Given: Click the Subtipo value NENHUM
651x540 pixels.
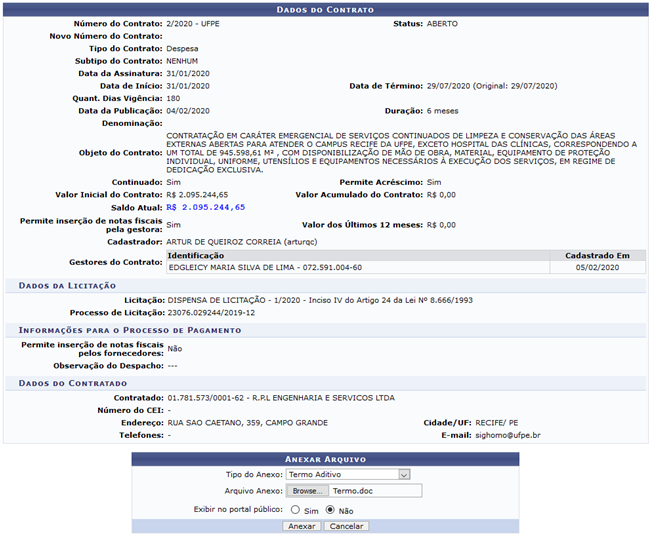Looking at the screenshot, I should pos(182,61).
